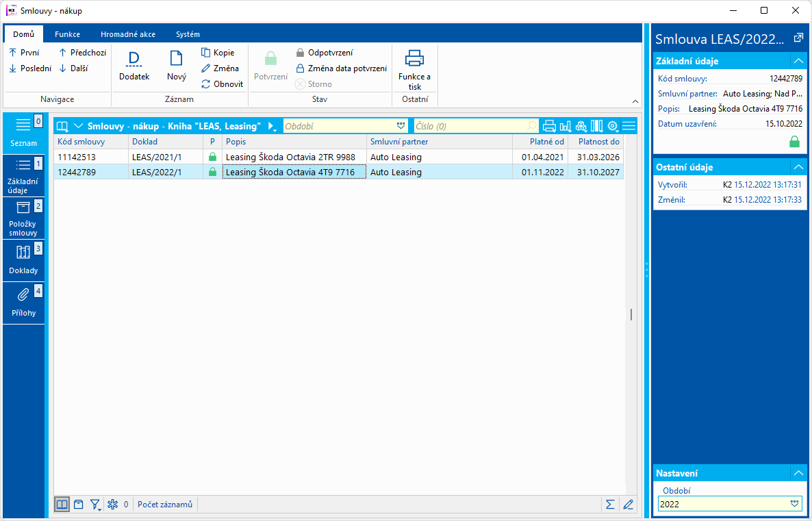This screenshot has width=812, height=521.
Task: Sort by Doklad column header
Action: 165,142
